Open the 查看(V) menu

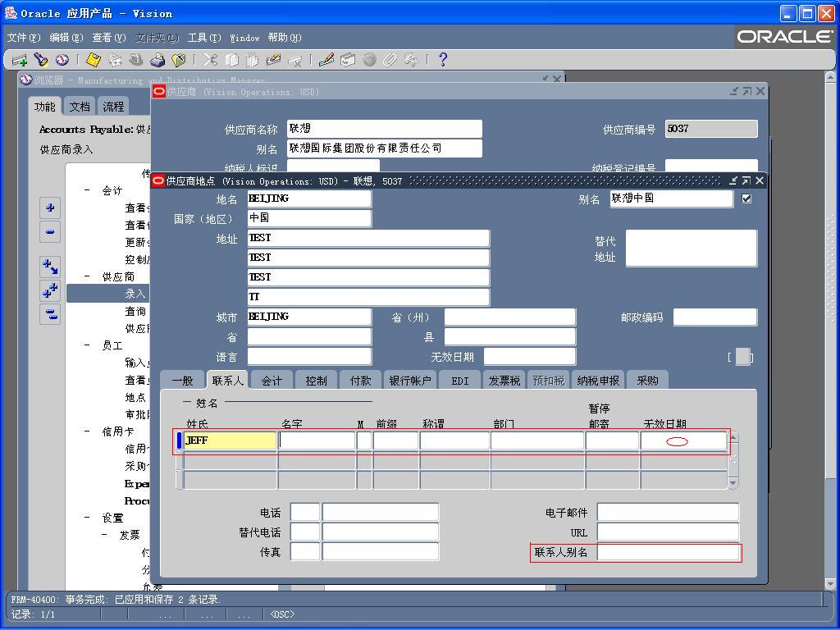click(109, 38)
